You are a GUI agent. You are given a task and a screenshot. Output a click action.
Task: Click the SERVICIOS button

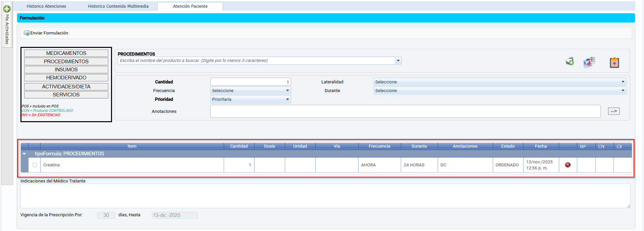click(x=66, y=95)
